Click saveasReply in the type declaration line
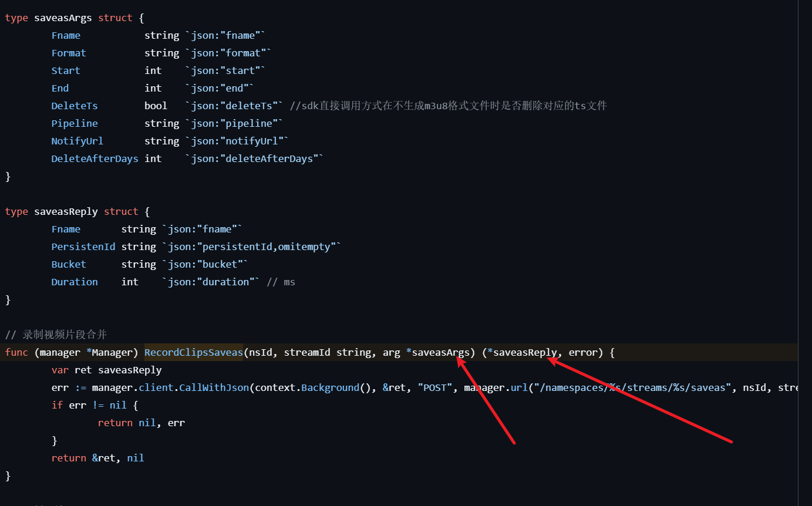Image resolution: width=812 pixels, height=506 pixels. click(x=66, y=211)
